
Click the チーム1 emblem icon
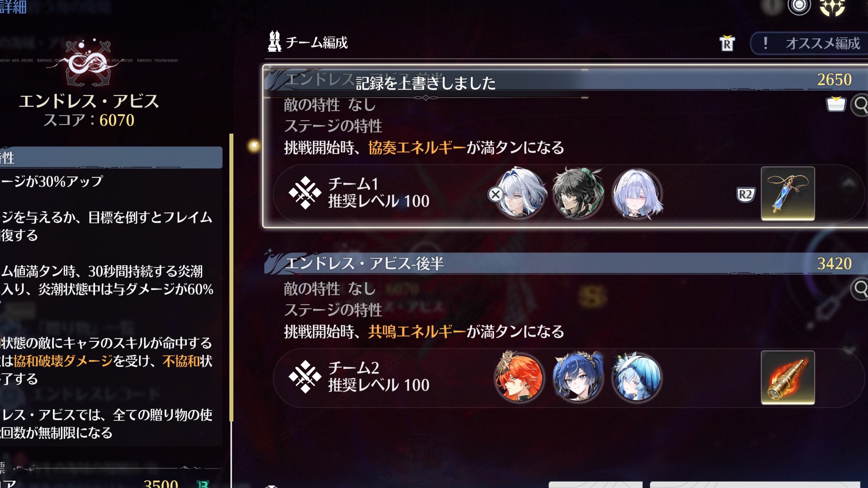click(305, 193)
